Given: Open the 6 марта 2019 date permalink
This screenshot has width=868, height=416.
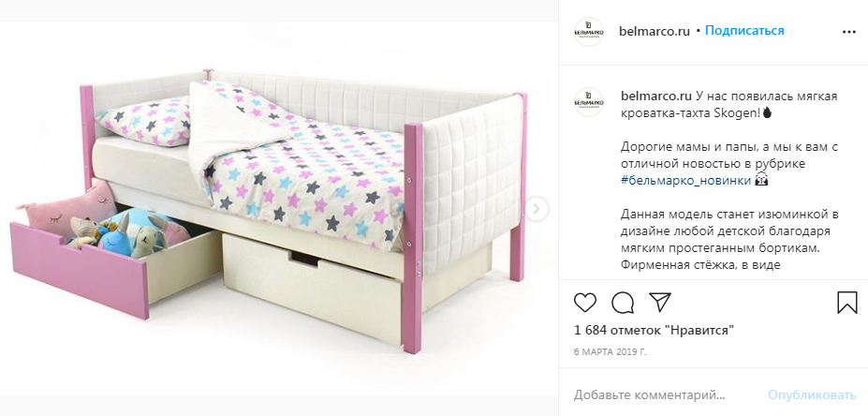Looking at the screenshot, I should 611,351.
